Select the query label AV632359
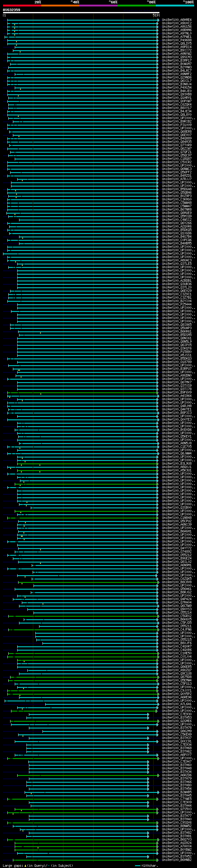The image size is (197, 868). [x=11, y=10]
